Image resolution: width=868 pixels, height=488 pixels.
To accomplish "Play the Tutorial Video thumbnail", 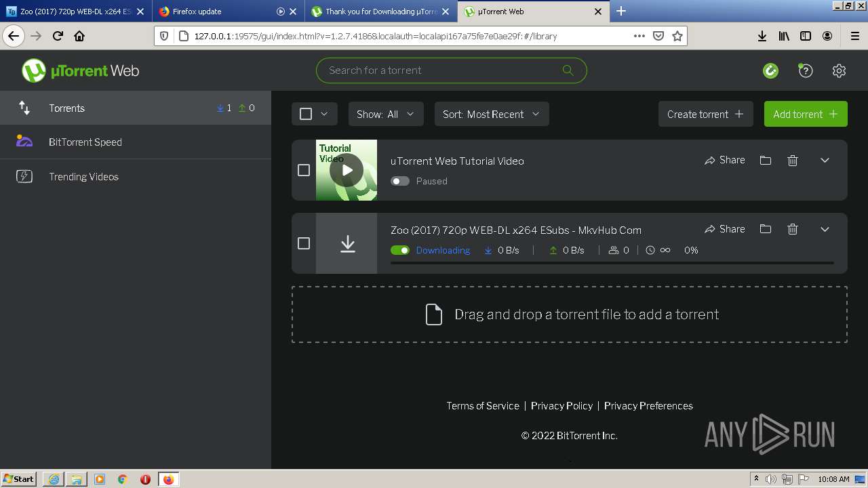I will [x=347, y=170].
